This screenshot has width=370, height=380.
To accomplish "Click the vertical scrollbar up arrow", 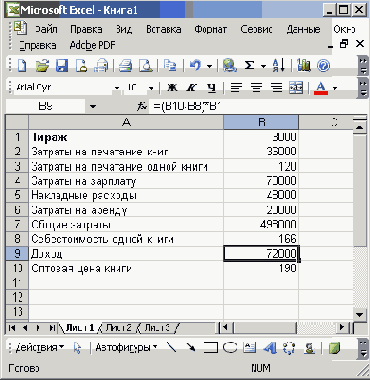I will [359, 127].
